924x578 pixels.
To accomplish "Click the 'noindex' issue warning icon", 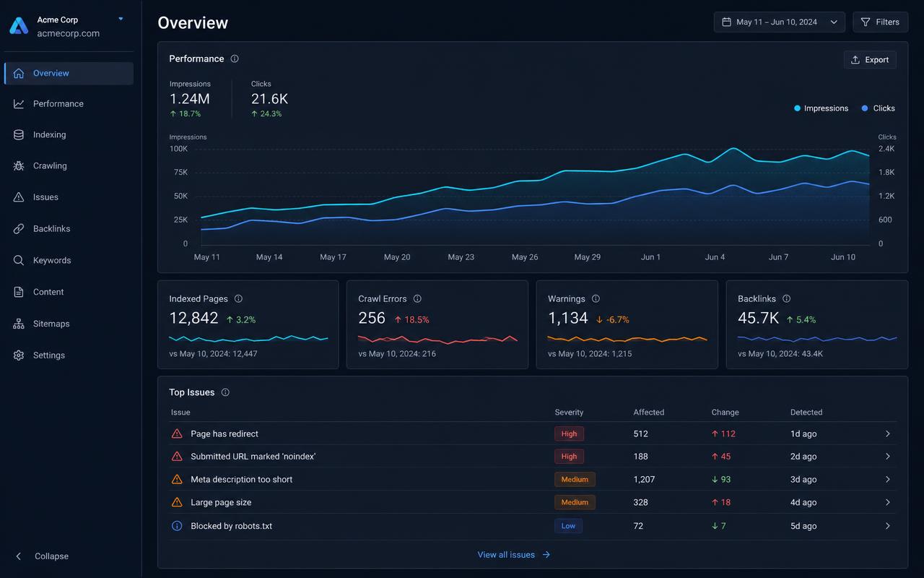I will tap(177, 457).
